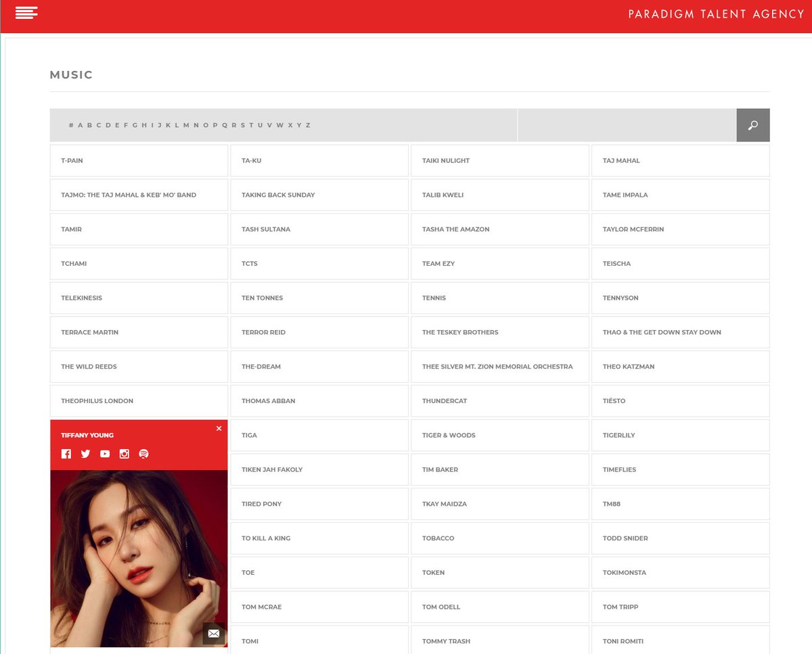Open the Tame Impala artist entry
The width and height of the screenshot is (812, 654).
coord(680,195)
